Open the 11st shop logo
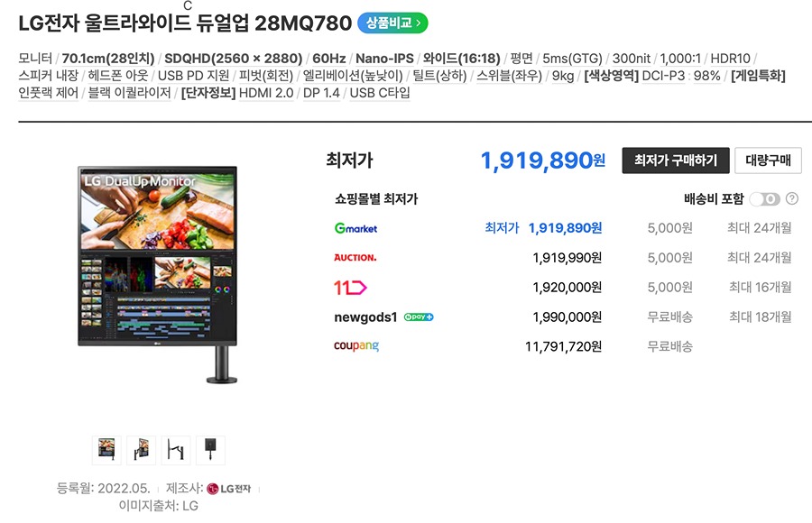 coord(350,288)
